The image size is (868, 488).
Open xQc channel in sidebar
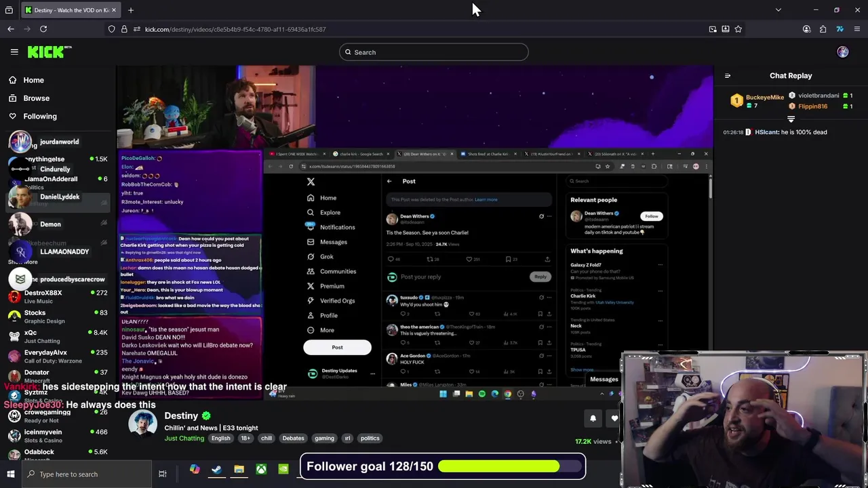click(x=58, y=336)
